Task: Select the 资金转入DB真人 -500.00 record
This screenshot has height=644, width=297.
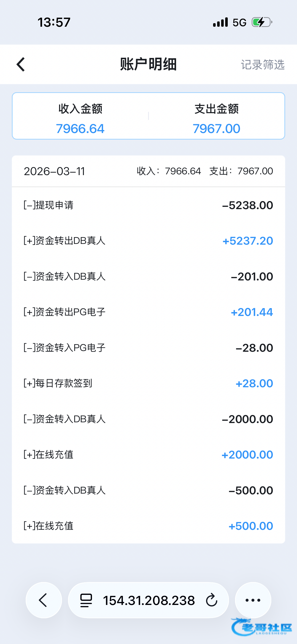Action: 148,491
